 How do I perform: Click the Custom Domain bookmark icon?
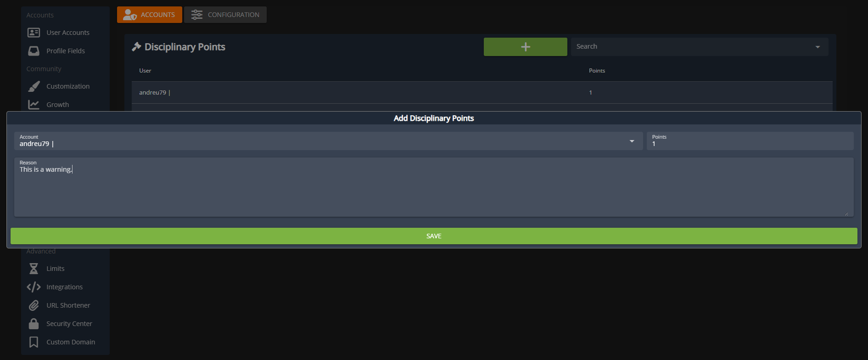34,342
